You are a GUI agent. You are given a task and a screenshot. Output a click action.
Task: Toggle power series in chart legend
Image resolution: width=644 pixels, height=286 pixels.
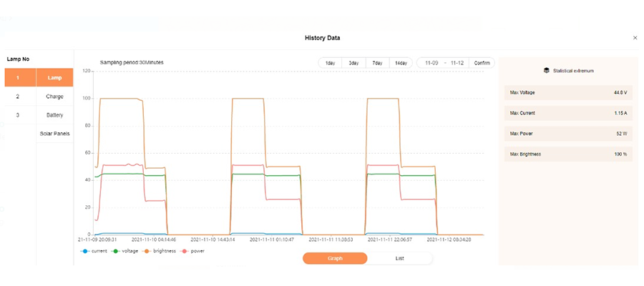[x=191, y=251]
